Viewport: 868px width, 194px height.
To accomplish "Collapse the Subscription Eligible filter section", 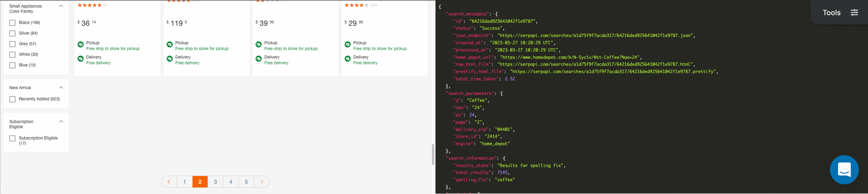I will click(x=61, y=121).
